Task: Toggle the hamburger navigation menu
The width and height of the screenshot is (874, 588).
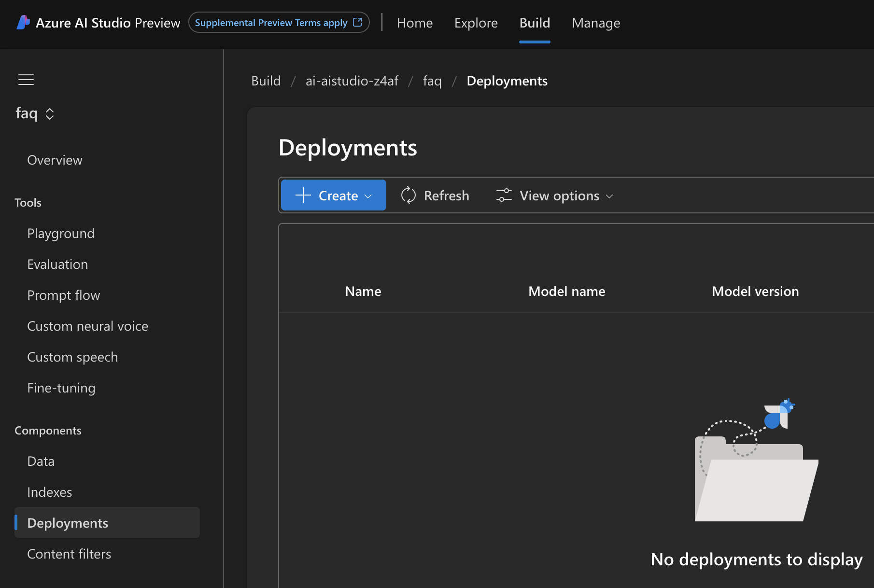Action: click(26, 80)
